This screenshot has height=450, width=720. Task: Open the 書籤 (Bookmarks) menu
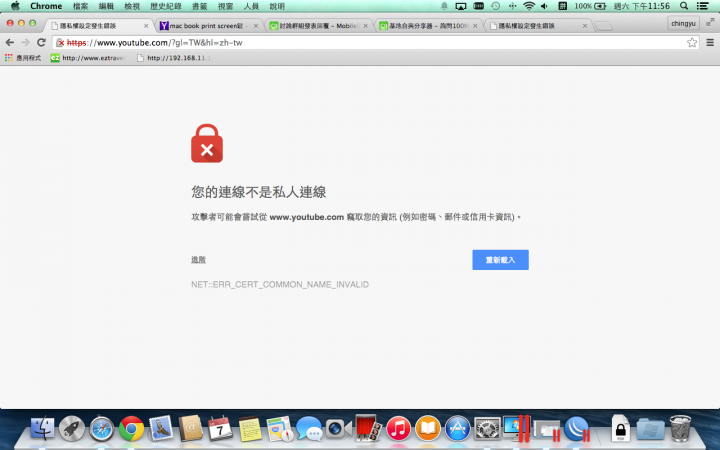point(200,6)
